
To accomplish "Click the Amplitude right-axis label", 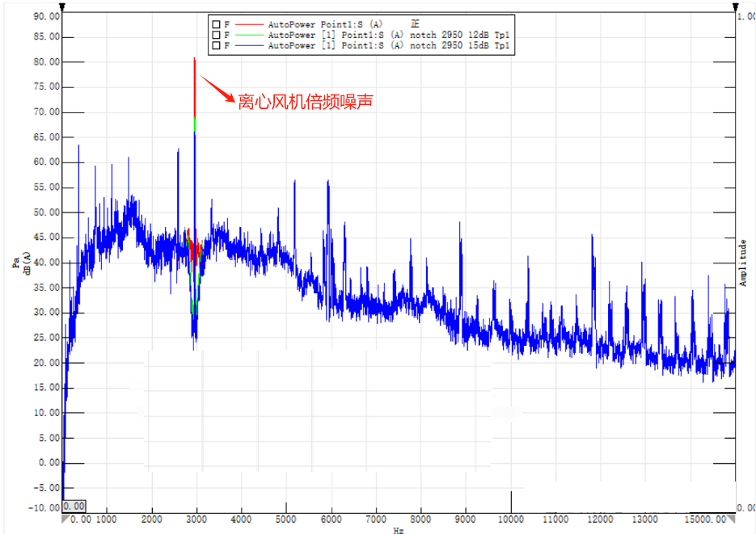I will click(x=743, y=263).
